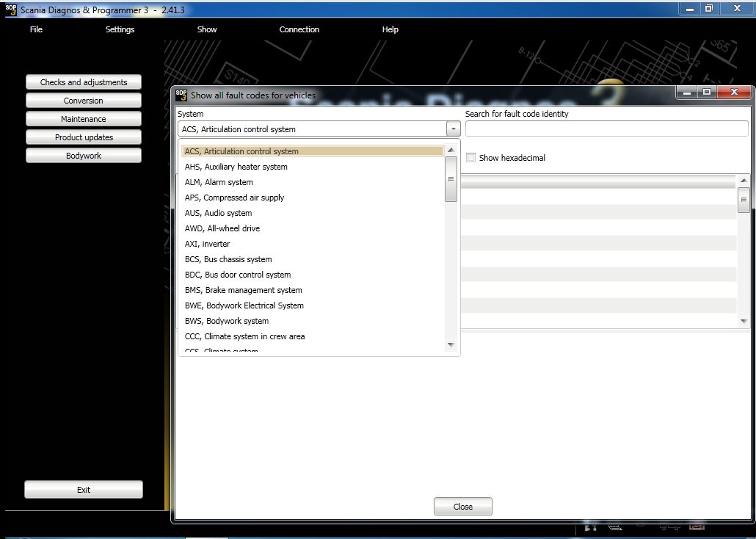Select BMS, Brake management system
This screenshot has height=539, width=756.
pyautogui.click(x=313, y=290)
